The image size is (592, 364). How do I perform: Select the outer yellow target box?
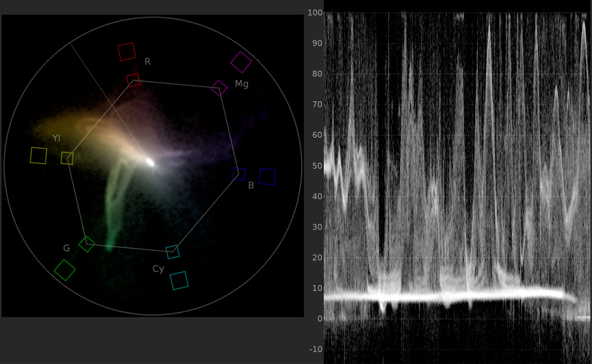(38, 155)
